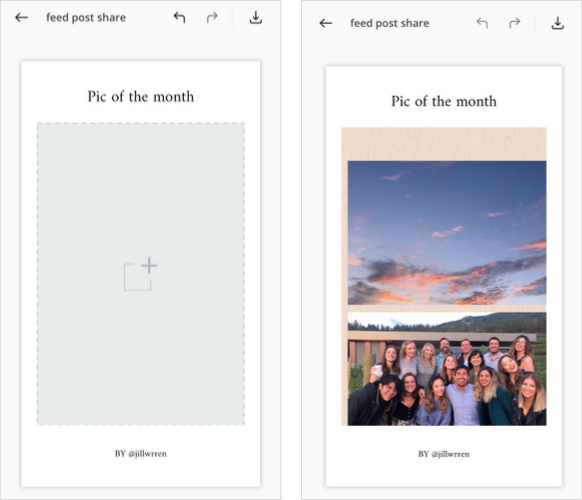Click redo arrow in left editor

point(212,17)
